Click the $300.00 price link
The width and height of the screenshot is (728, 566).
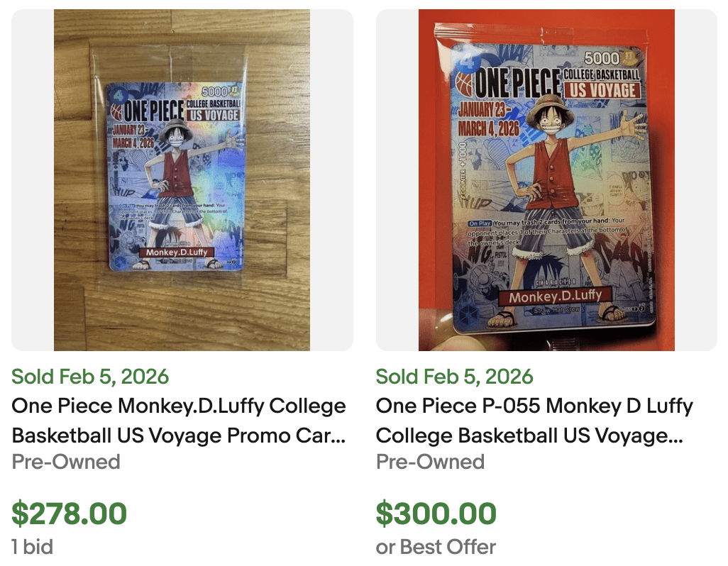(x=436, y=513)
